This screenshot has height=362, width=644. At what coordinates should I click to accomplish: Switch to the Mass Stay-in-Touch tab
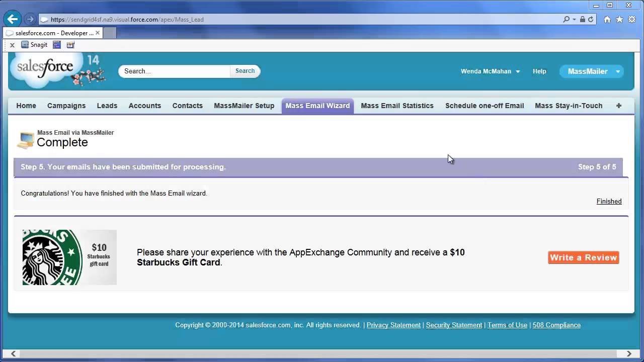569,106
